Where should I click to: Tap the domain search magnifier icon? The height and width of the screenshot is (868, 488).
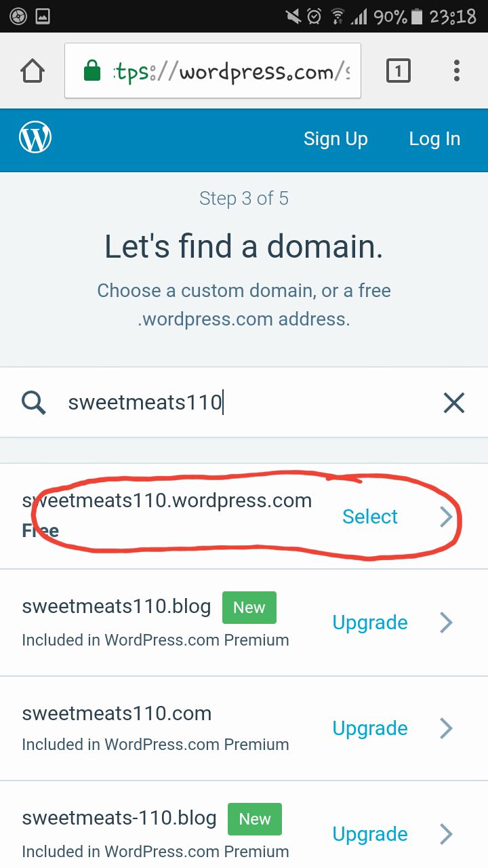(x=33, y=403)
